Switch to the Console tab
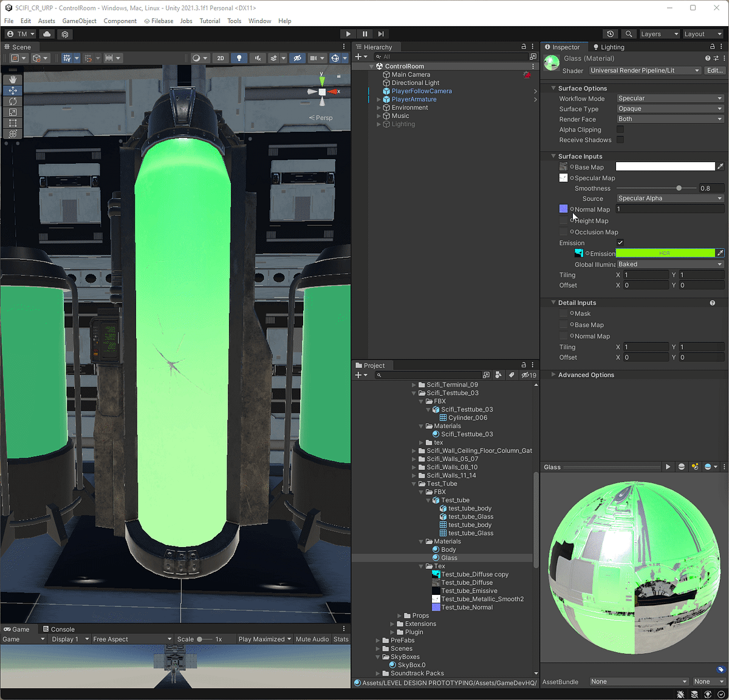Image resolution: width=729 pixels, height=700 pixels. click(59, 629)
